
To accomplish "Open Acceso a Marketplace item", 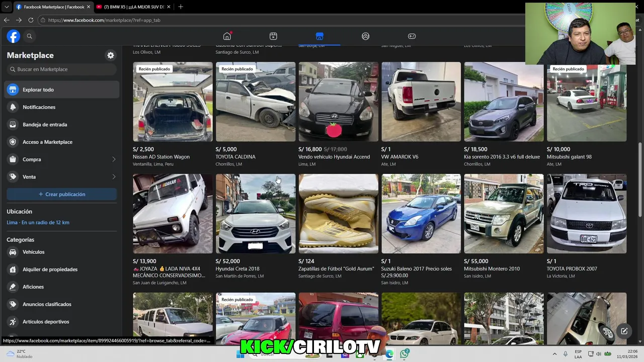I will click(x=62, y=142).
